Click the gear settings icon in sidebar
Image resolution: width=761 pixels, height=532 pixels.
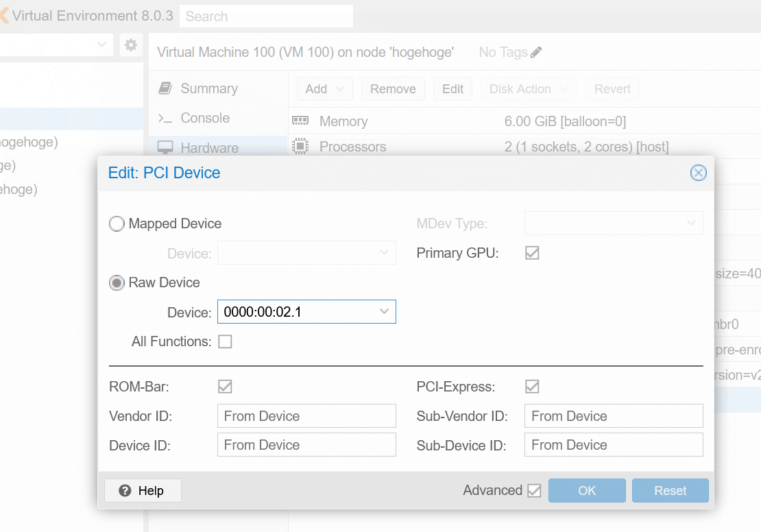(x=130, y=45)
